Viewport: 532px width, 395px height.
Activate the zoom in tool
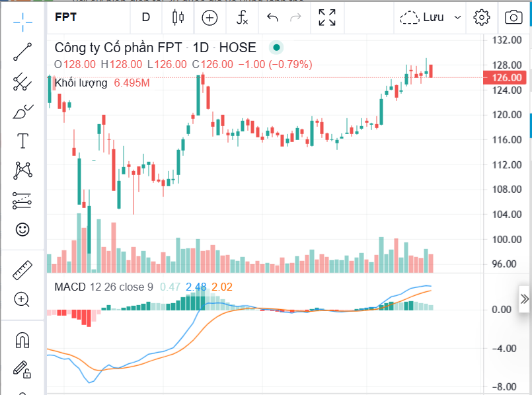(x=22, y=299)
